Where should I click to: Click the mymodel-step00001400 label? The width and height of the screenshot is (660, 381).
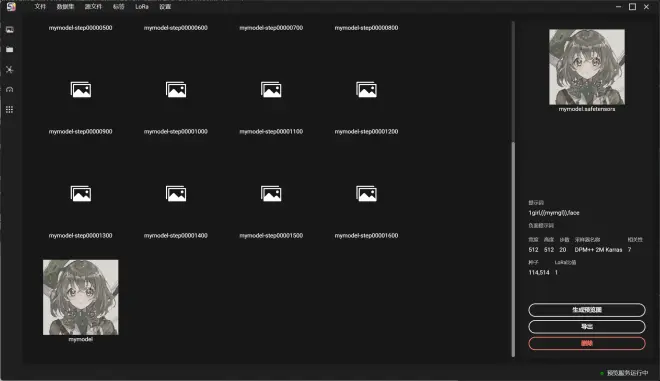coord(176,236)
